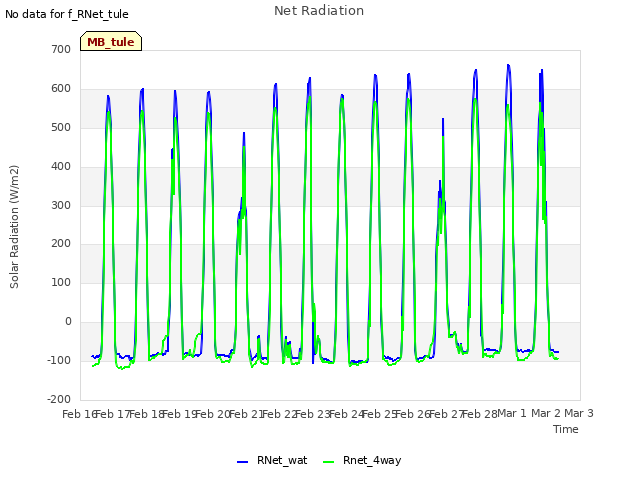Click the Feb 23 x-axis date label
640x480 pixels.
tap(313, 414)
